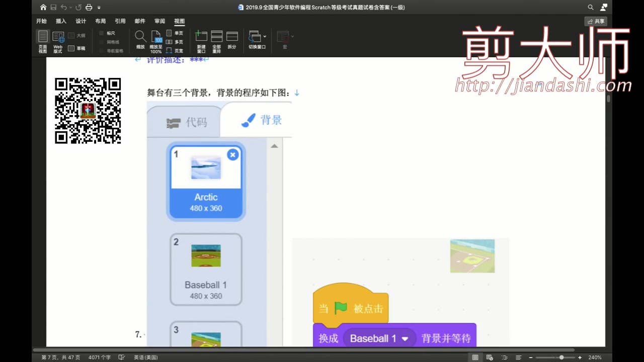Screen dimensions: 644x362
Task: Click the Redo icon in title bar
Action: point(78,8)
